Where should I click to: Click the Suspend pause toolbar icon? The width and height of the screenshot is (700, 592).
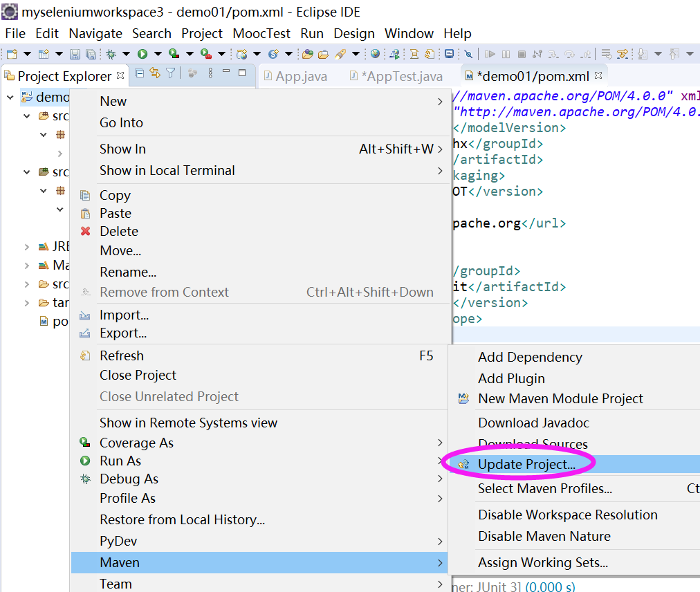[x=506, y=54]
